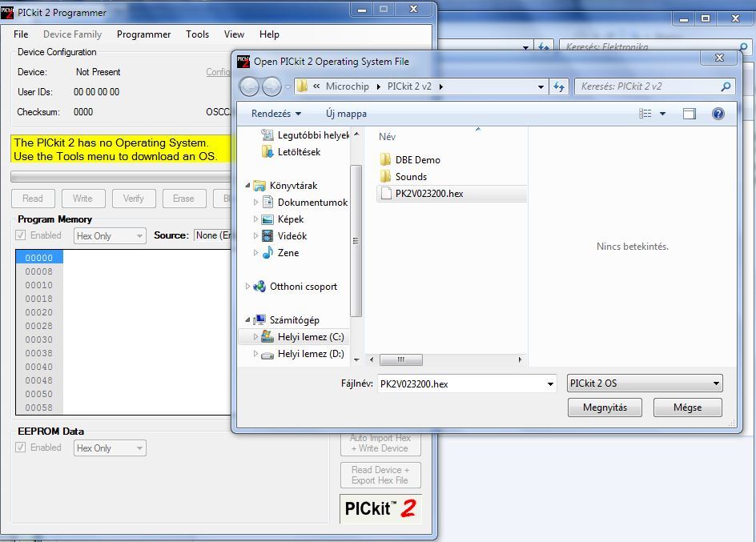Open the Tools menu
The image size is (756, 542).
click(198, 34)
